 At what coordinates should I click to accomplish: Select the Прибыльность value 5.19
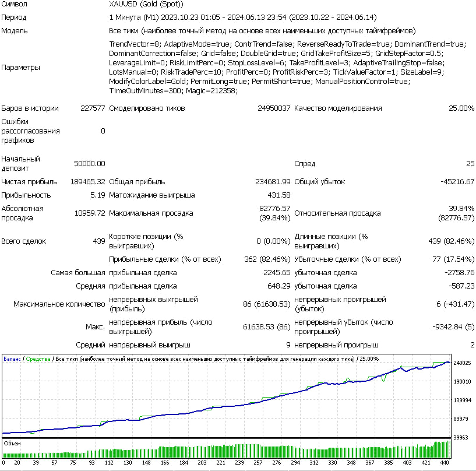coord(97,195)
